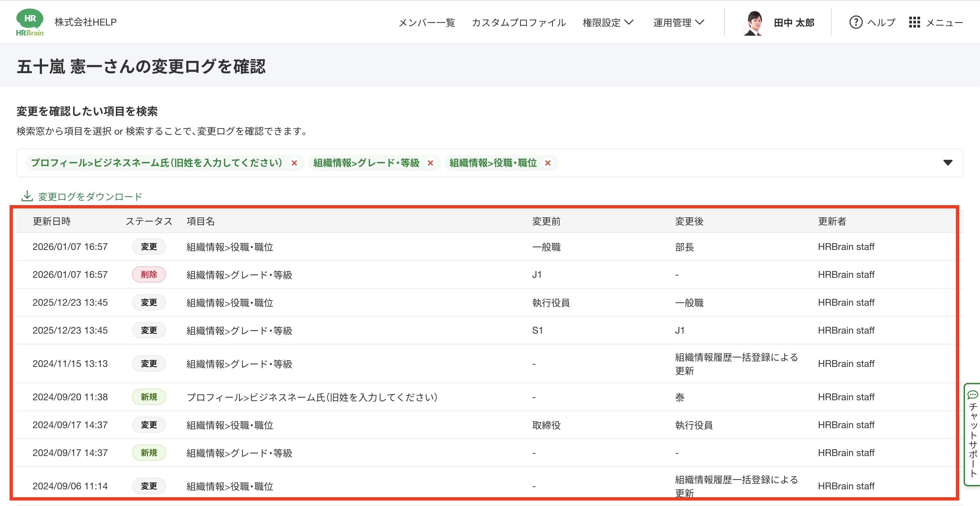Open the grid menu icon
The width and height of the screenshot is (980, 506).
point(914,22)
